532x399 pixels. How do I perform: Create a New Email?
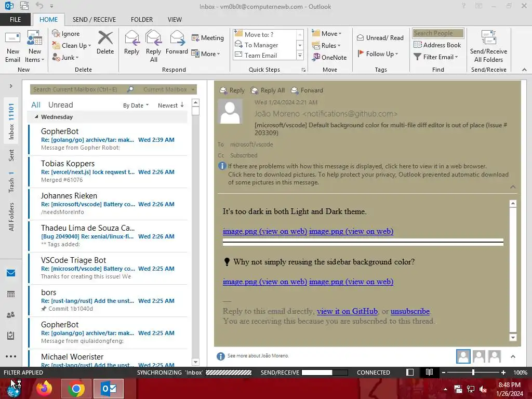(x=13, y=46)
